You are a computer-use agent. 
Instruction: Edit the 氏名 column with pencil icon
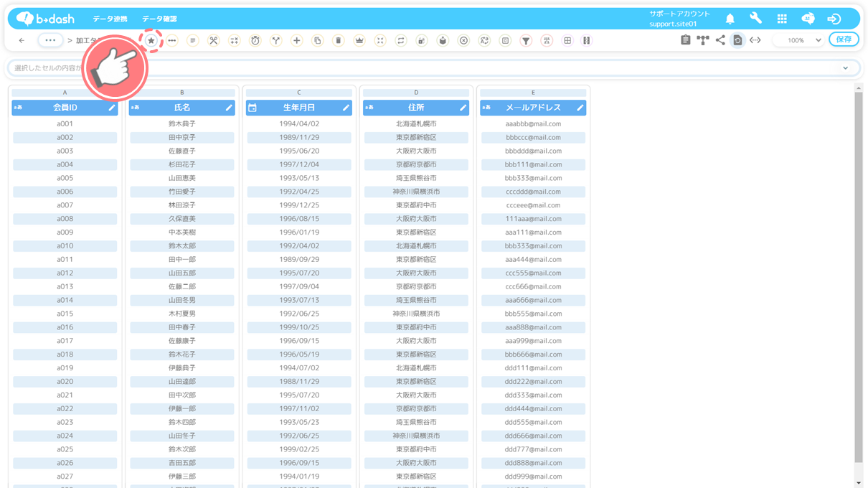coord(229,108)
